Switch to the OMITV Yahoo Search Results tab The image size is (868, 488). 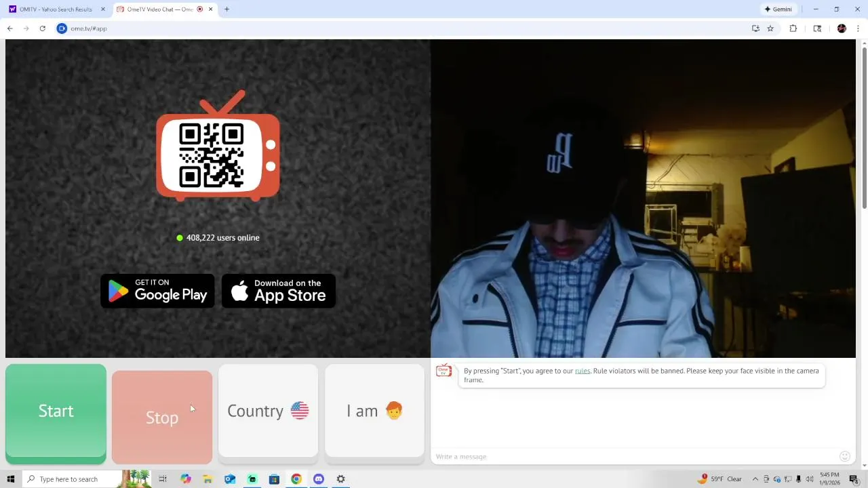click(56, 9)
